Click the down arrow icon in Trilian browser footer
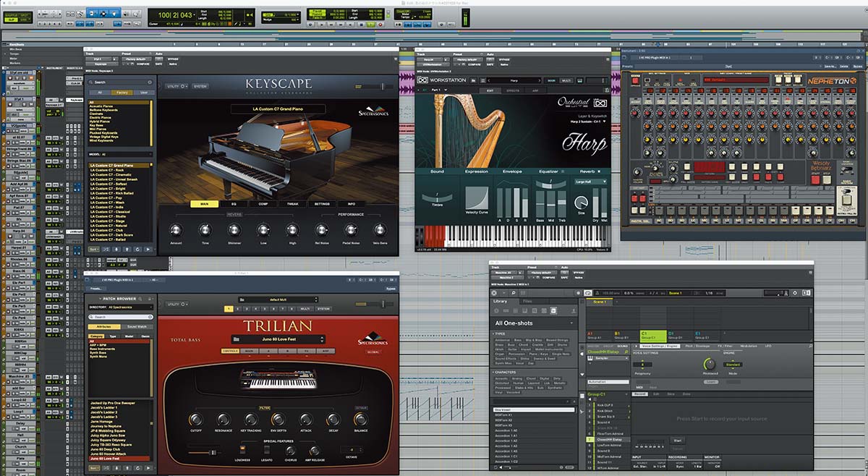Image resolution: width=868 pixels, height=476 pixels. point(116,468)
